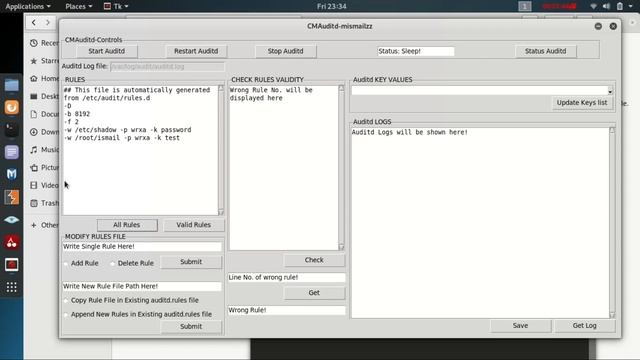
Task: Focus the Write Single Rule Here field
Action: [x=142, y=247]
